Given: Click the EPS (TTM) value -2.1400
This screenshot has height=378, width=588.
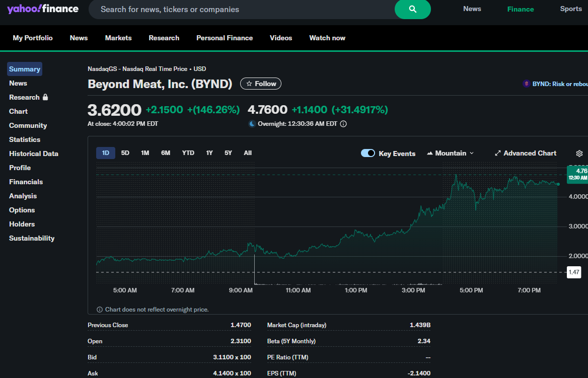Looking at the screenshot, I should [x=419, y=373].
